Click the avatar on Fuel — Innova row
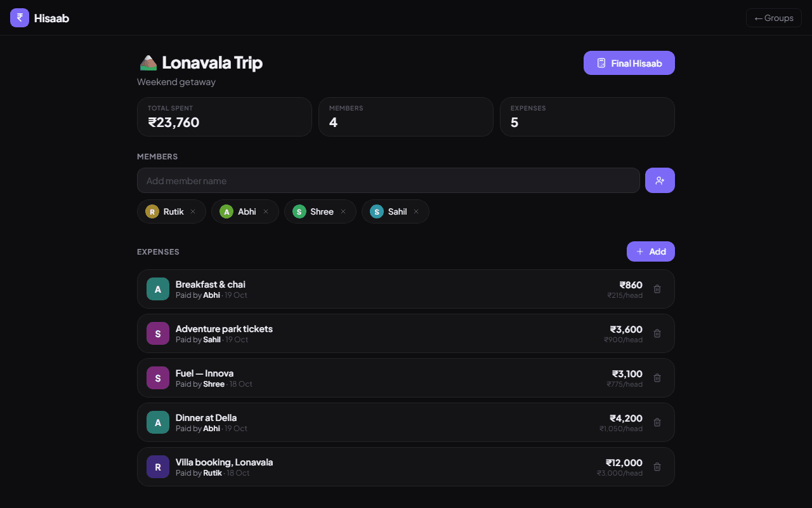This screenshot has width=812, height=508. [x=158, y=378]
